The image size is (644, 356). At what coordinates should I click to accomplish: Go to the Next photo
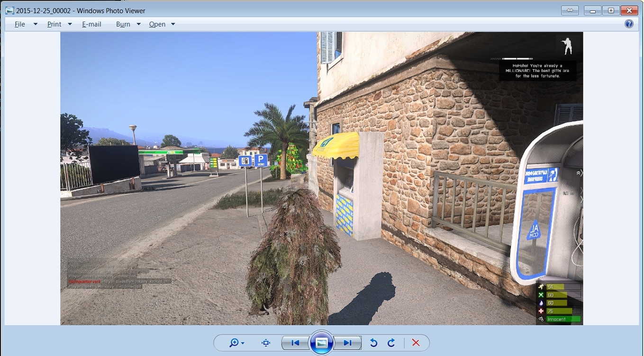348,343
